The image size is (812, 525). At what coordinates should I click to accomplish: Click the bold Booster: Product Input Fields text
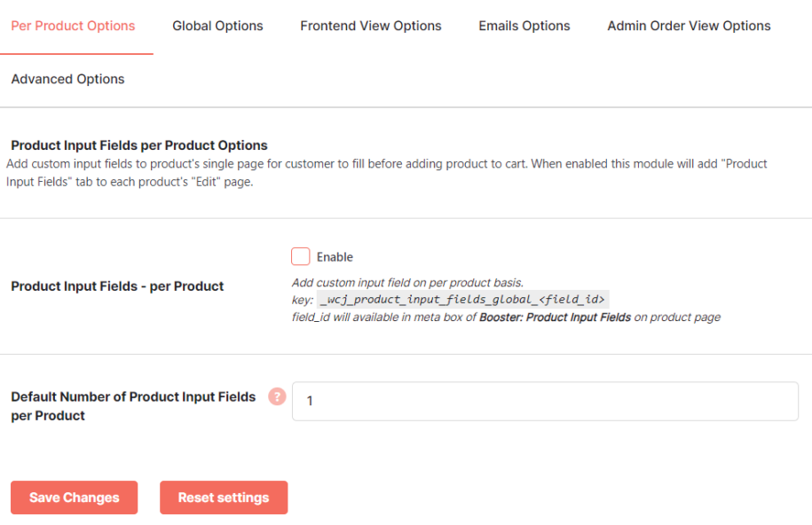[x=556, y=317]
